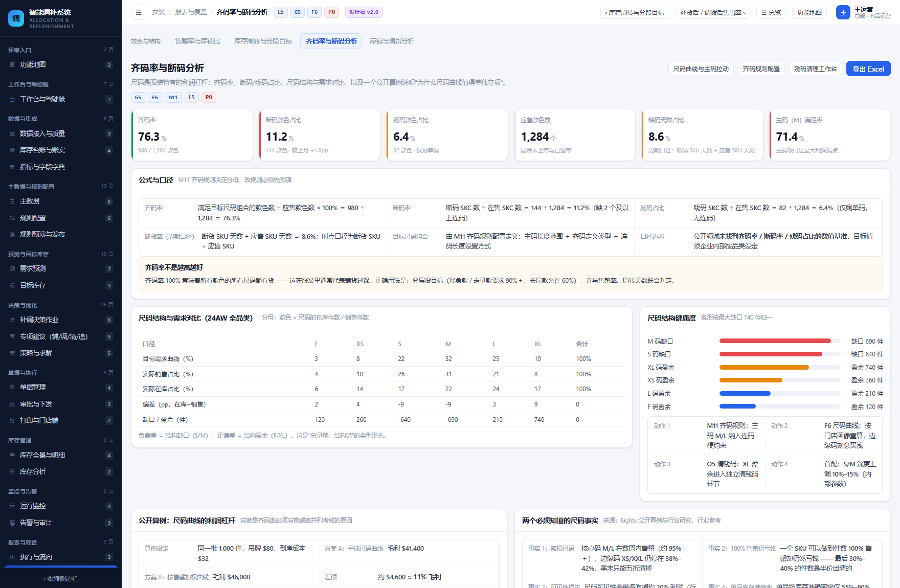Click the app logo icon in sidebar header

(16, 18)
